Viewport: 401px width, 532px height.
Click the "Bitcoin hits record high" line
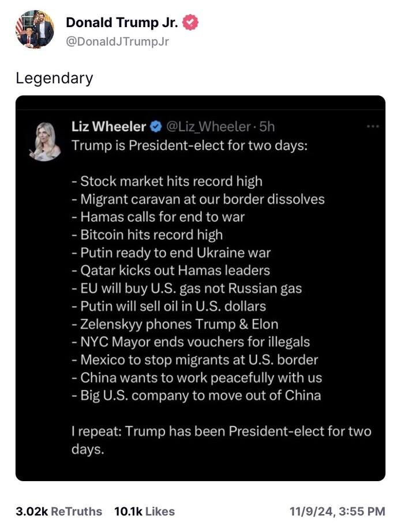(x=147, y=235)
